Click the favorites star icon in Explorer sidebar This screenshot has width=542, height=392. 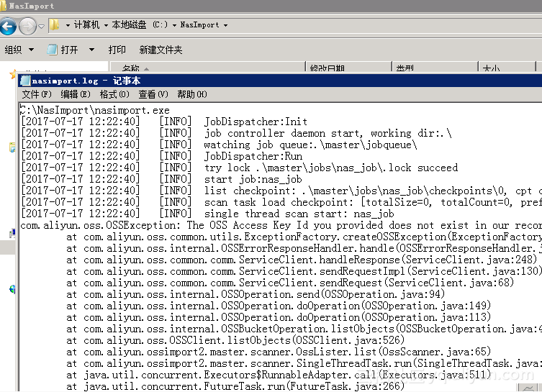point(13,73)
